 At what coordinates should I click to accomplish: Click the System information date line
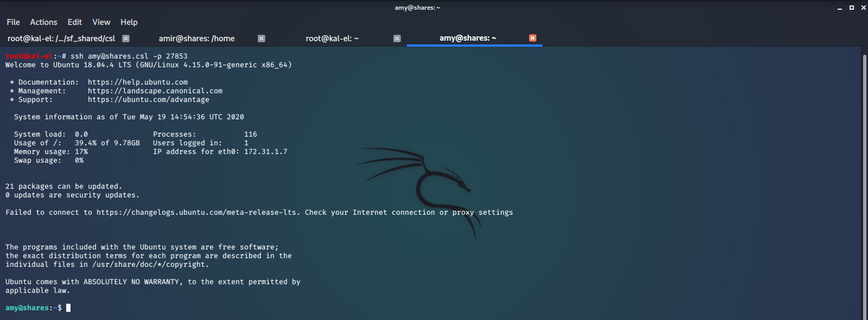click(129, 117)
